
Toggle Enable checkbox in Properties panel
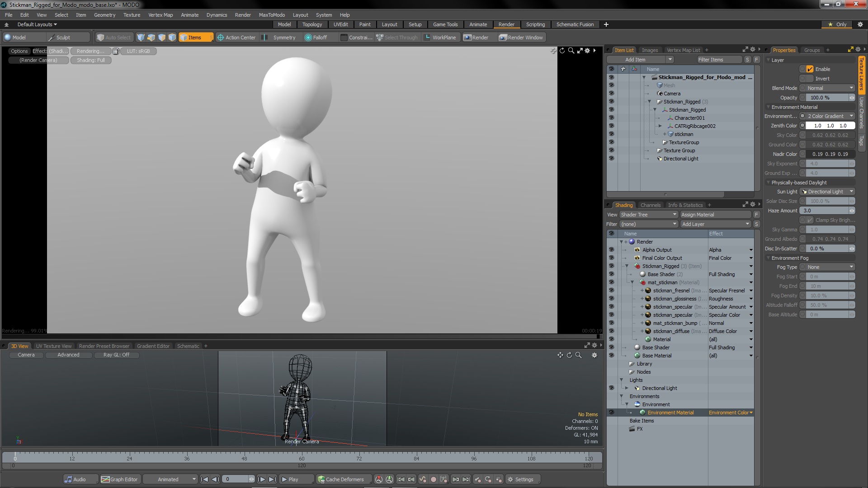(810, 69)
